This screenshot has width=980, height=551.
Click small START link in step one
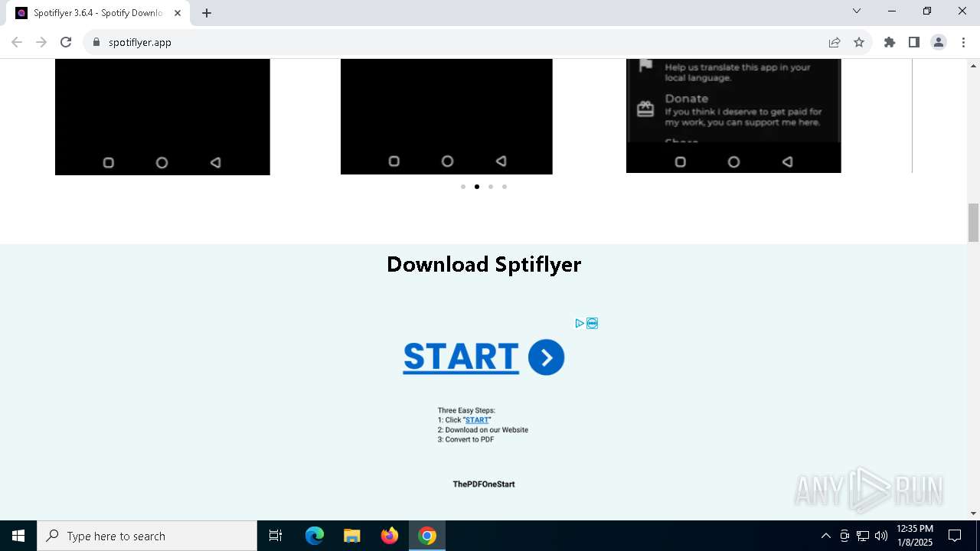477,420
